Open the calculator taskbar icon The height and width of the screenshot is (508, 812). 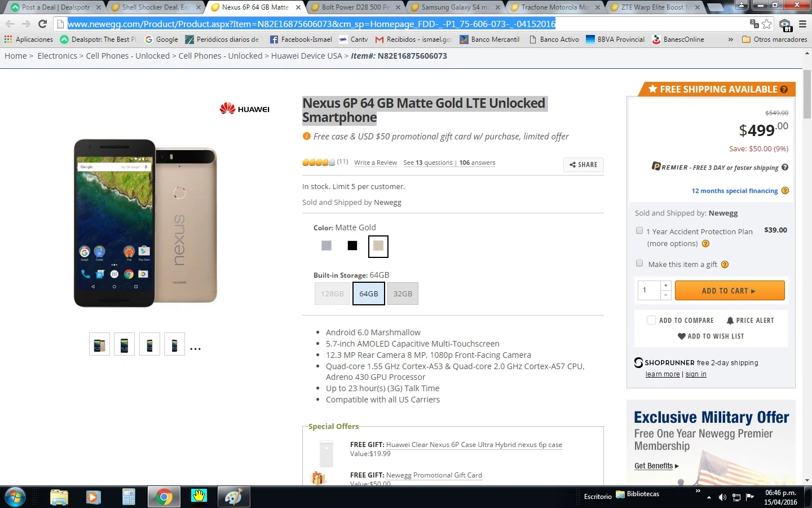tap(129, 497)
